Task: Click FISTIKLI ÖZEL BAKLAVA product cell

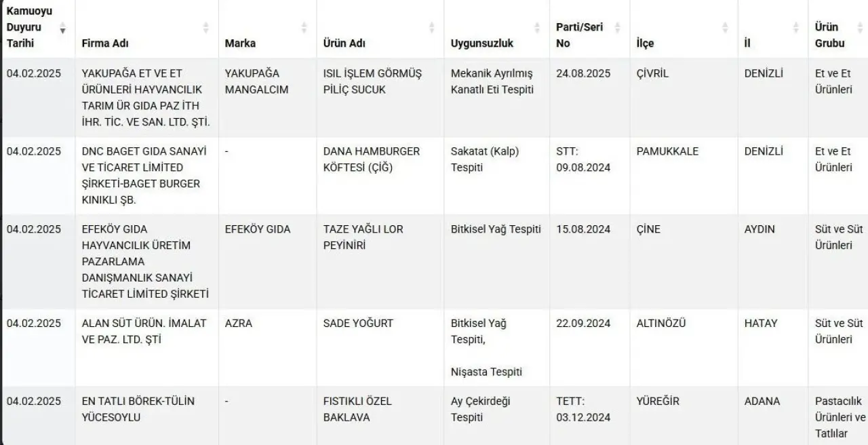Action: pos(380,416)
